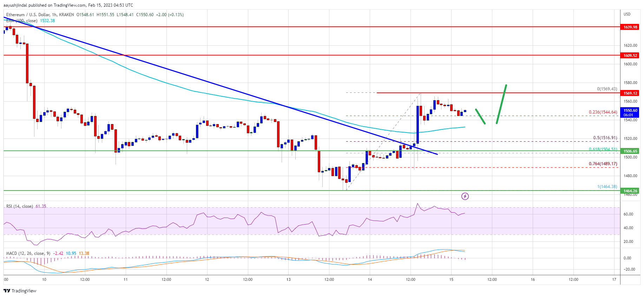Click the Fibonacci 0.236(1544.64) level label

tap(603, 112)
